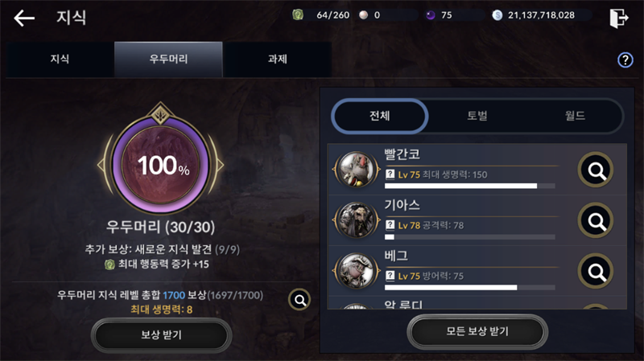Tap the purple orb currency icon
Viewport: 644px width, 361px height.
click(431, 15)
